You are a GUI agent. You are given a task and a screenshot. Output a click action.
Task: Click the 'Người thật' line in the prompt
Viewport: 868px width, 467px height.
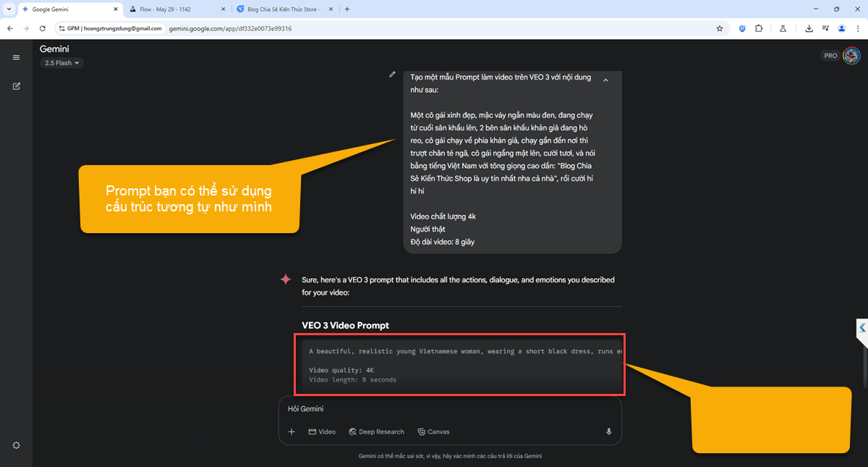[x=427, y=229]
